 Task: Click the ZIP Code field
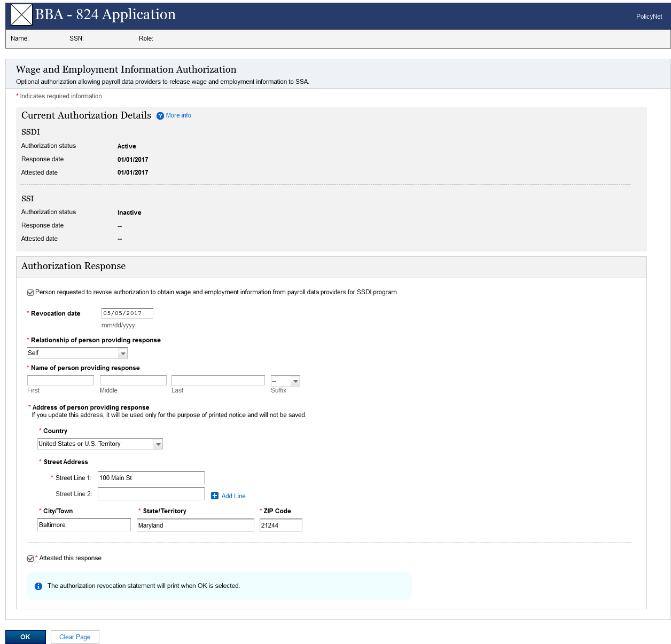[281, 525]
